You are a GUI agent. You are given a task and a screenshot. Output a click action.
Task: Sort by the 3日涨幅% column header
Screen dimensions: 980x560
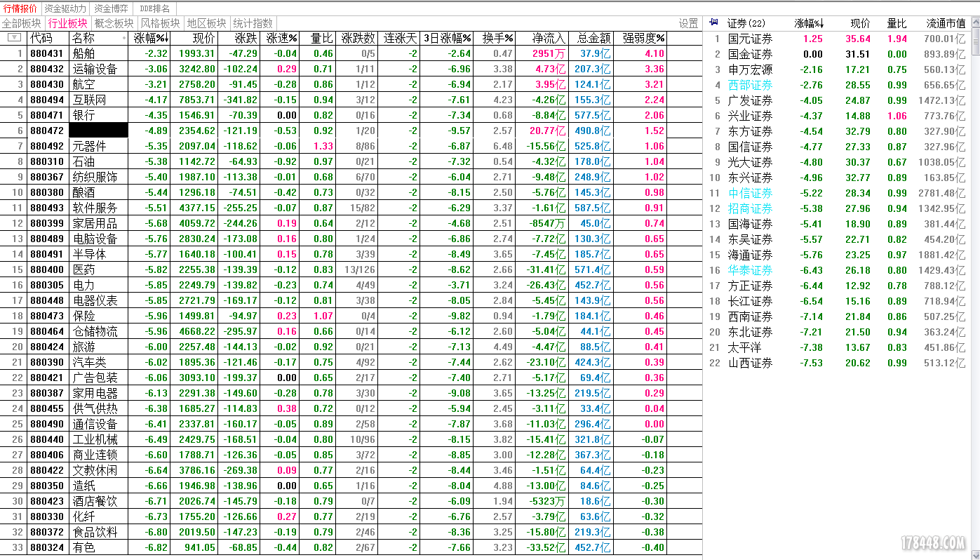[448, 38]
